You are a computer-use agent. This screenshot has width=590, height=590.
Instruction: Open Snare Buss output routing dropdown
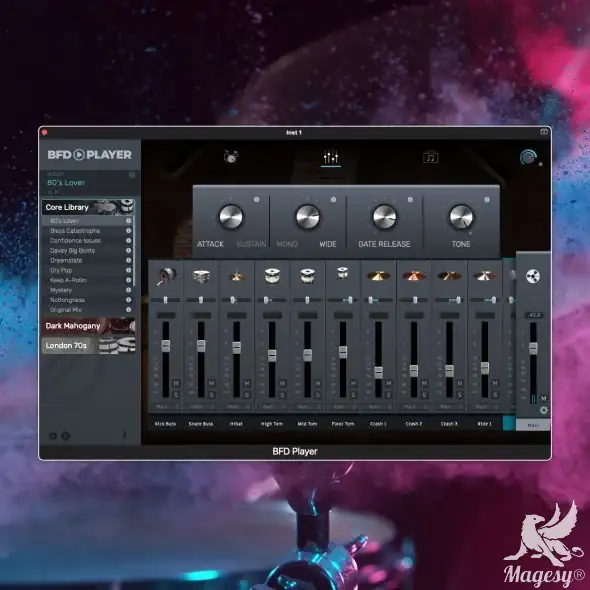pyautogui.click(x=201, y=407)
